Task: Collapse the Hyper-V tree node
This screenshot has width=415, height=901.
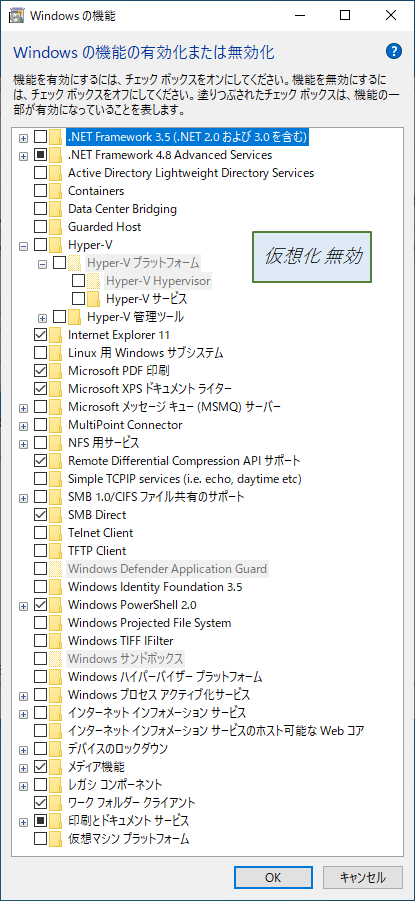Action: 23,246
